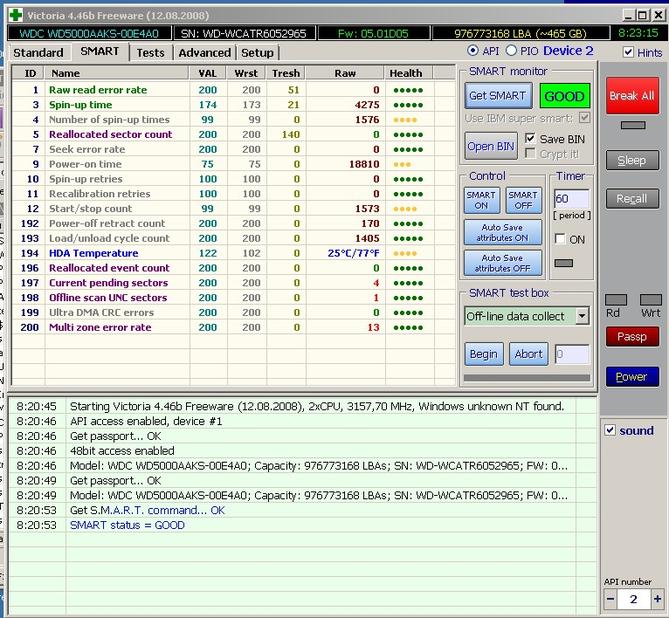
Task: Enable the Timer ON checkbox
Action: [x=560, y=239]
